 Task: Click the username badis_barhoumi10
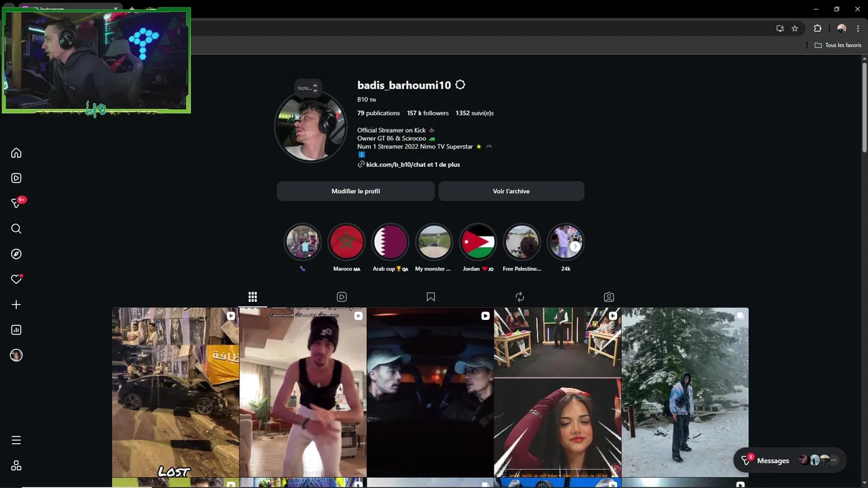[x=404, y=85]
